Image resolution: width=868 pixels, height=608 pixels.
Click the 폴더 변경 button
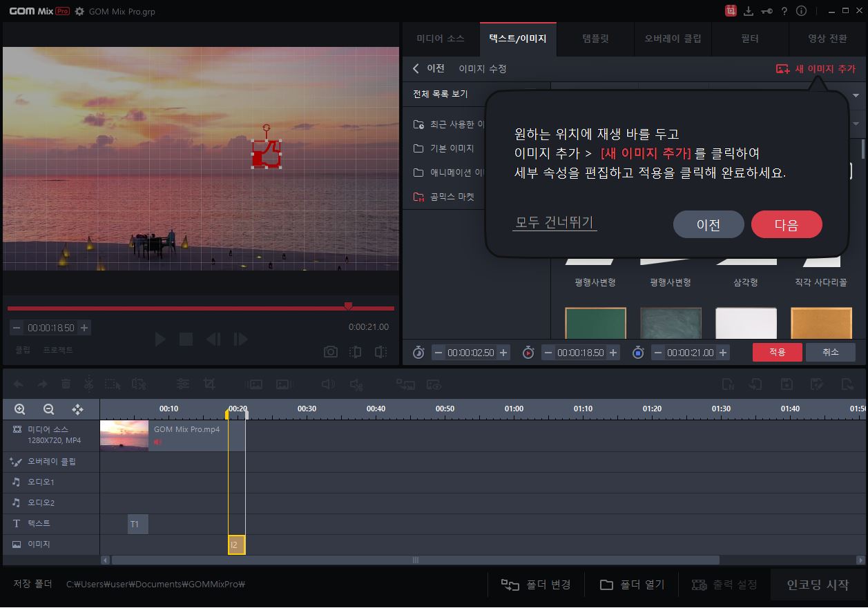point(537,585)
